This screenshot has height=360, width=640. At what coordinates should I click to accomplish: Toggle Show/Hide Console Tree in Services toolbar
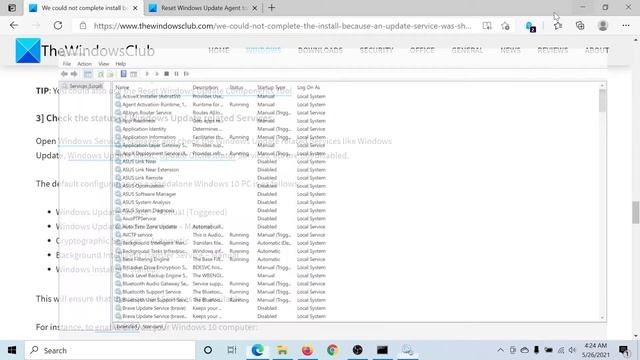[x=88, y=74]
